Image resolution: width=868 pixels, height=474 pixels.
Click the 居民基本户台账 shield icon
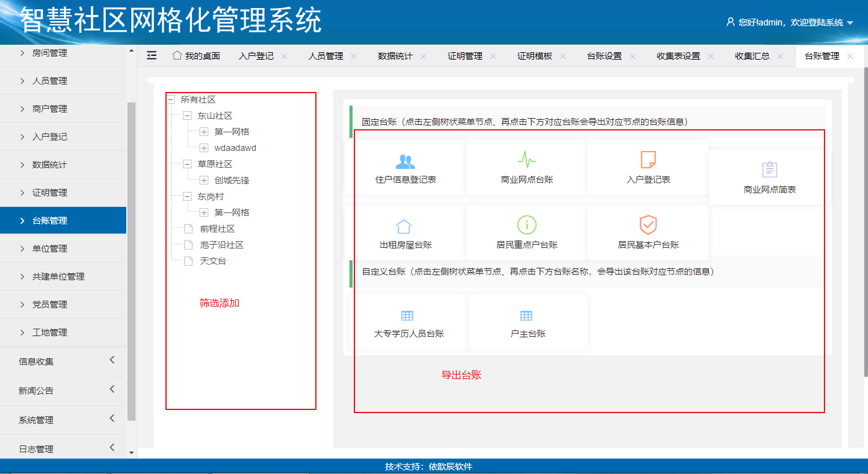pos(648,225)
